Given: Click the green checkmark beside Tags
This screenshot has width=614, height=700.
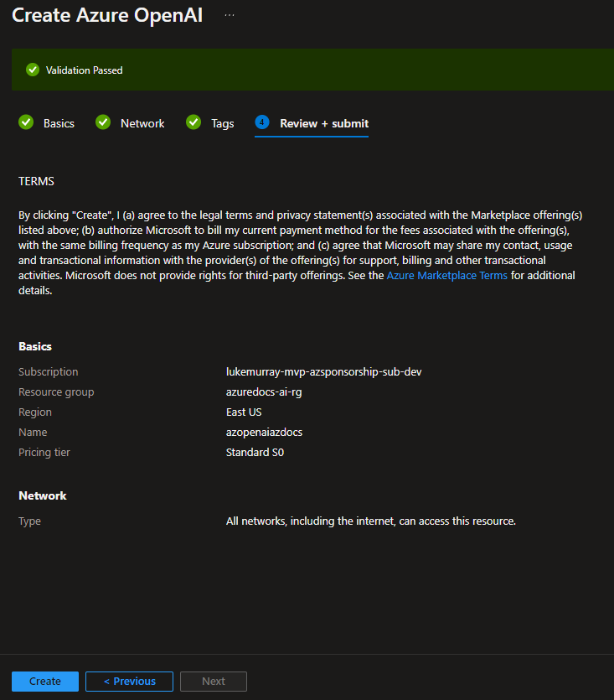Looking at the screenshot, I should click(x=193, y=122).
